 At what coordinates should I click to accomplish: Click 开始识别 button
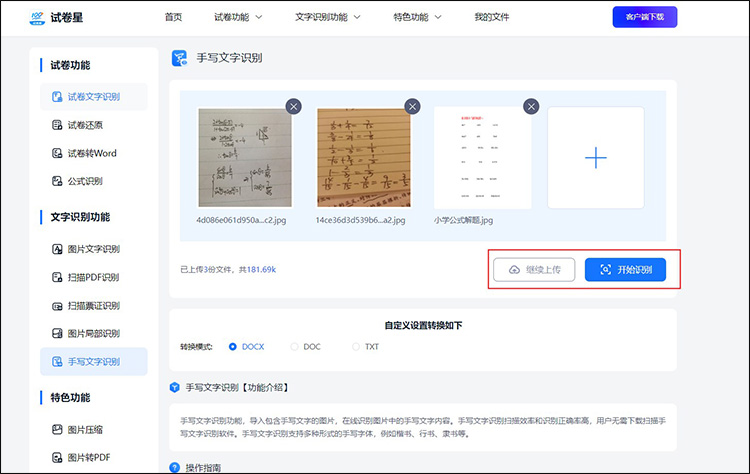625,270
